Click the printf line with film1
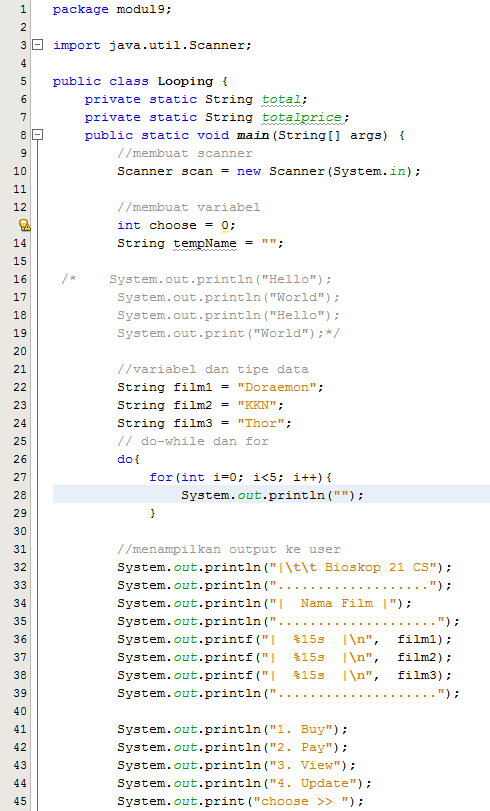The image size is (490, 811). [x=285, y=639]
